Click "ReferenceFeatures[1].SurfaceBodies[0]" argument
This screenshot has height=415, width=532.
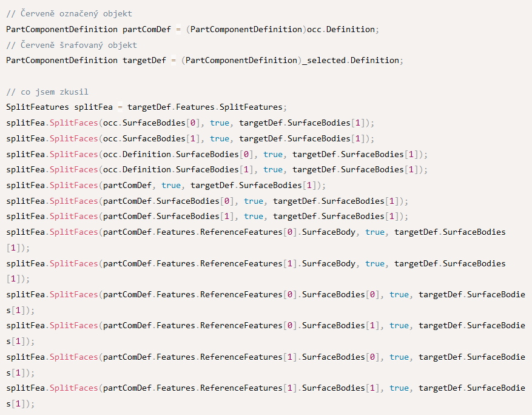click(x=290, y=357)
